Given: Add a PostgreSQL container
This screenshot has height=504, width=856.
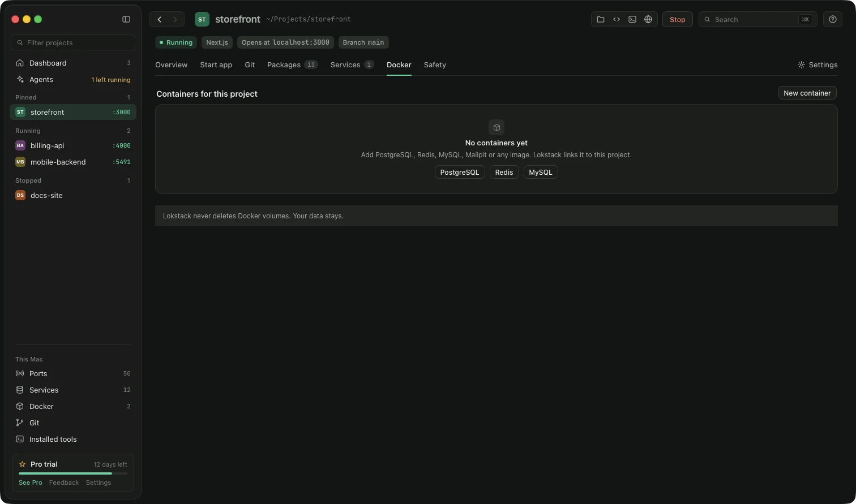Looking at the screenshot, I should (x=460, y=172).
